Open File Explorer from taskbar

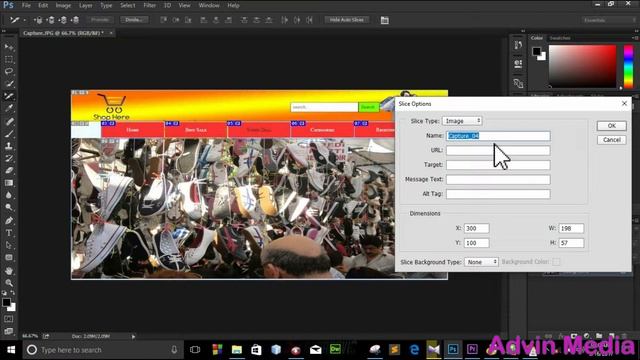click(x=237, y=350)
